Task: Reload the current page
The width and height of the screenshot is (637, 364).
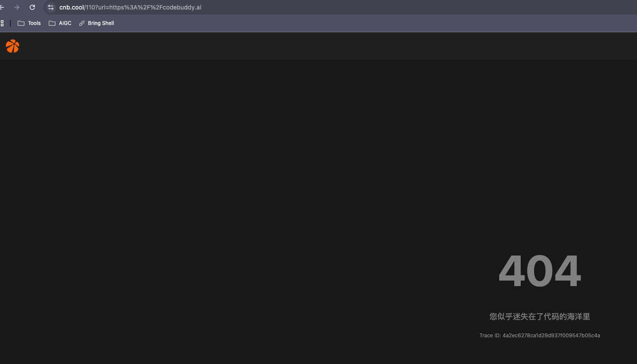Action: (x=32, y=7)
